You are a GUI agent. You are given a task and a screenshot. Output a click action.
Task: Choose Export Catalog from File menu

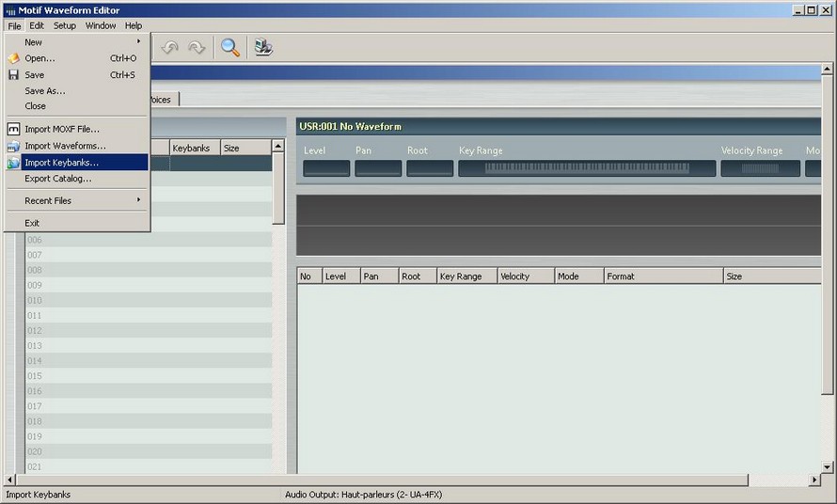(x=57, y=179)
